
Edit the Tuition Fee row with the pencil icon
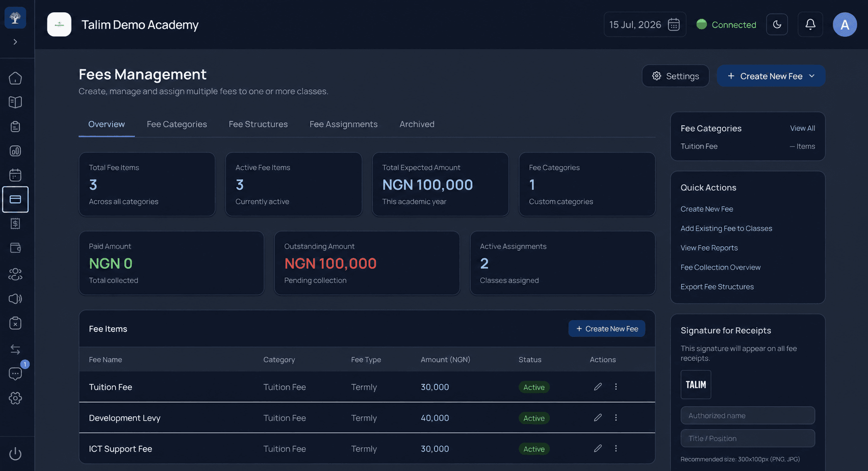598,387
